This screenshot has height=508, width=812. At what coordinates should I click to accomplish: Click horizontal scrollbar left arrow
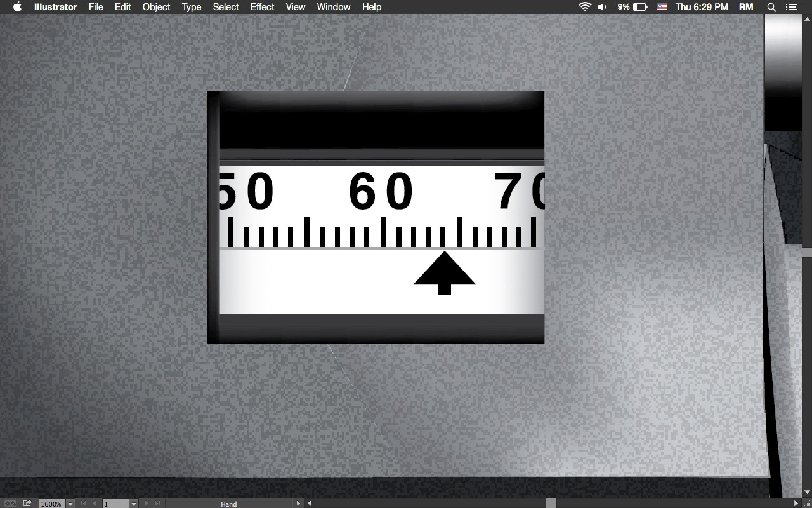(x=310, y=504)
